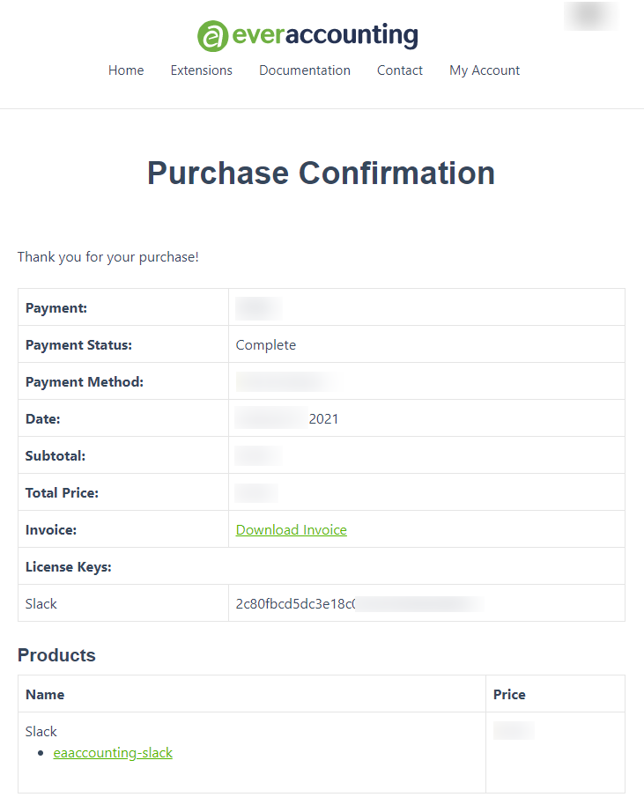644x812 pixels.
Task: Open the Documentation menu link
Action: coord(305,70)
